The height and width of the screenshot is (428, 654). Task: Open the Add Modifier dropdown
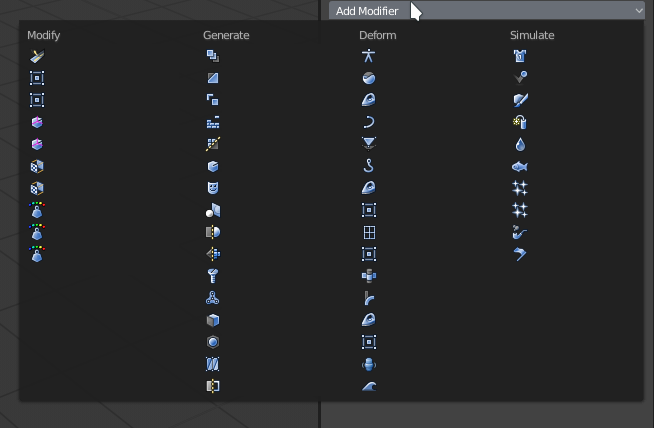[x=486, y=11]
